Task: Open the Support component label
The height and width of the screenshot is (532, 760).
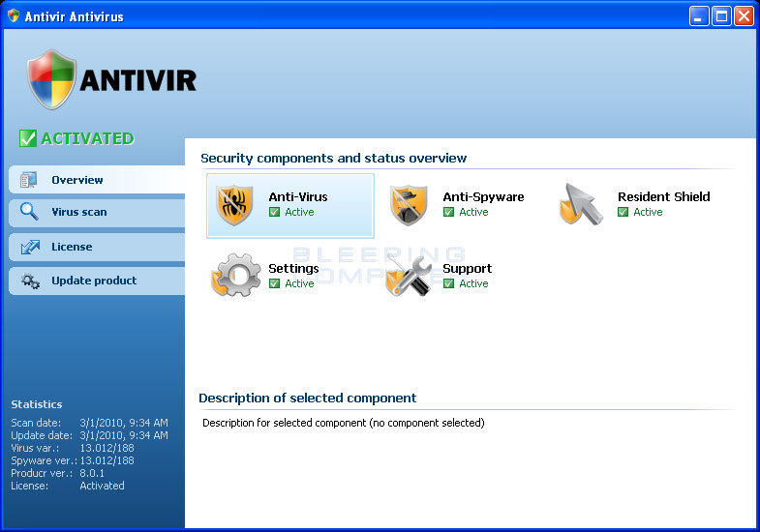Action: pyautogui.click(x=468, y=269)
